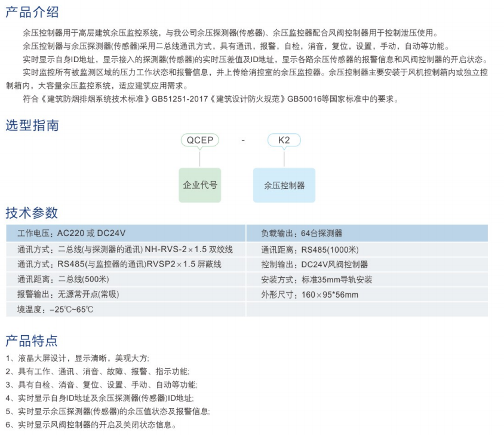Viewport: 504px width, 435px height.
Task: Click the 技术参数 section heading
Action: click(32, 213)
